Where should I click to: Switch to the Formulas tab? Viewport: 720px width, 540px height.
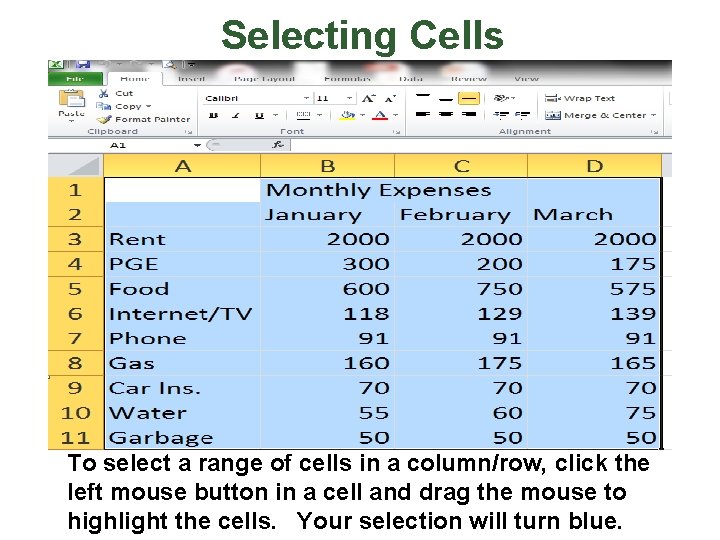coord(347,79)
